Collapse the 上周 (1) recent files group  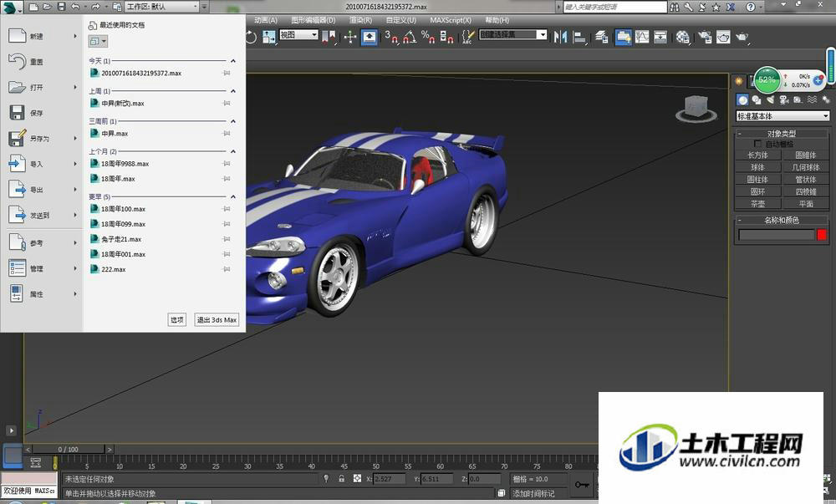pyautogui.click(x=233, y=91)
